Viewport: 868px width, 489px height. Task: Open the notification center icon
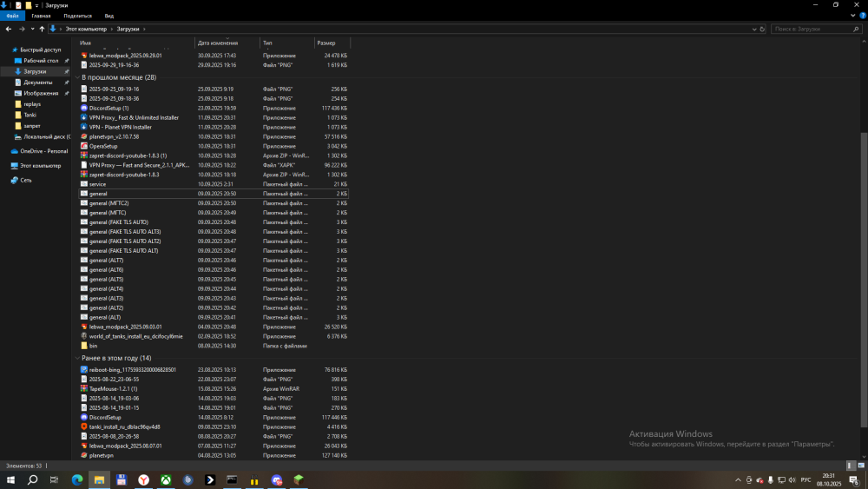click(854, 479)
